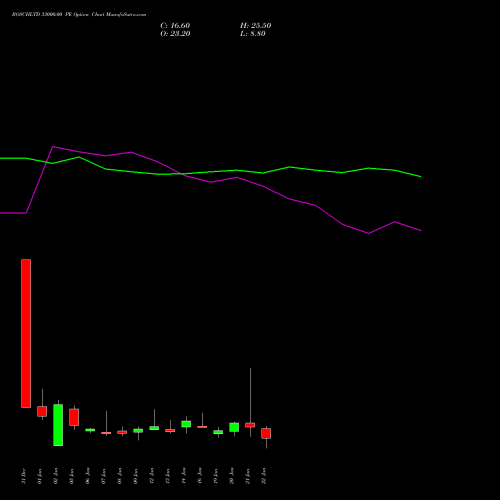Click the 14 Jan date label
This screenshot has width=500, height=500.
[x=184, y=476]
